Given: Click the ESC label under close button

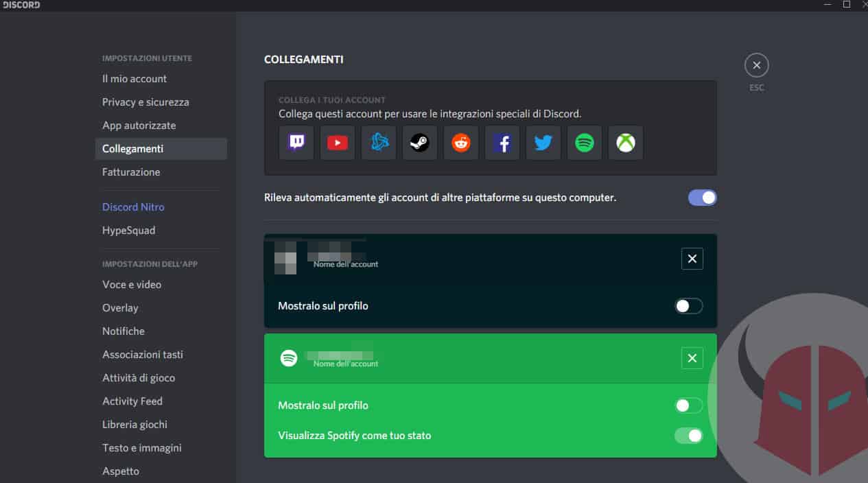Looking at the screenshot, I should point(756,88).
